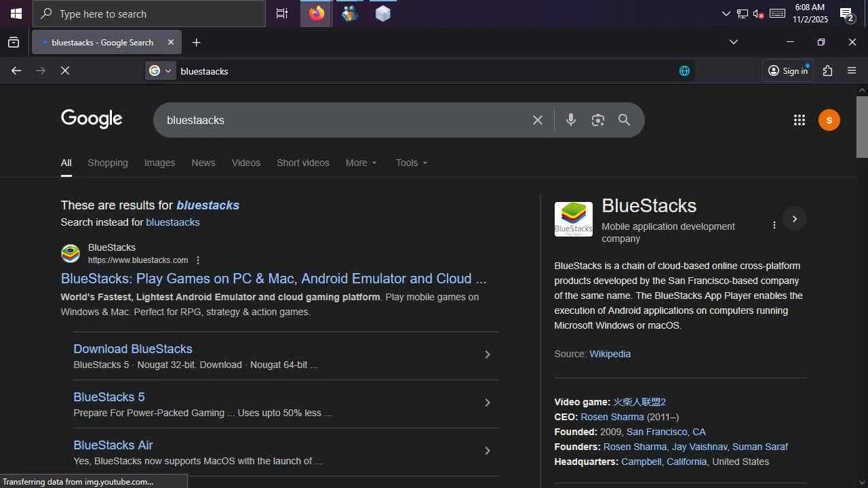The height and width of the screenshot is (488, 868).
Task: Open the Wikipedia source link
Action: pyautogui.click(x=610, y=354)
